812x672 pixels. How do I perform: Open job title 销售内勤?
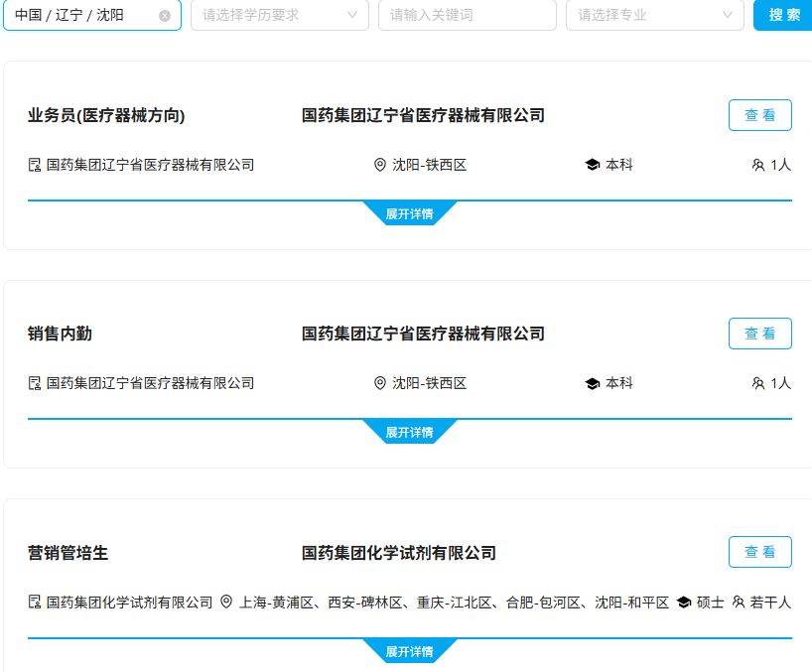[x=60, y=334]
